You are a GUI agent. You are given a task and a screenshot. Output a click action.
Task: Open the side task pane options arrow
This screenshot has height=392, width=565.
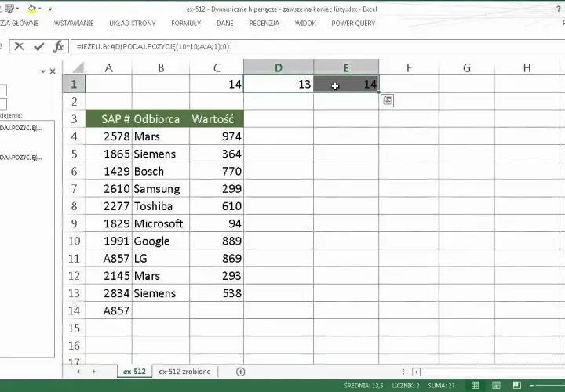coord(43,71)
